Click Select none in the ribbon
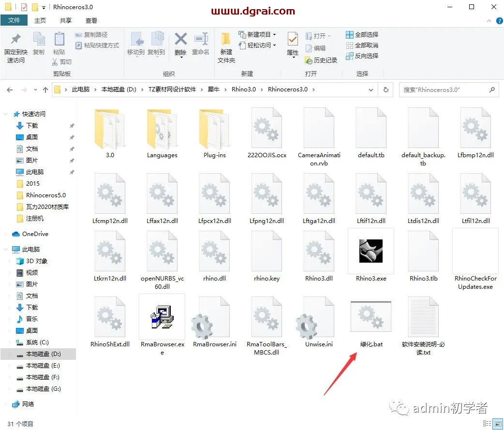The image size is (504, 430). (x=362, y=45)
